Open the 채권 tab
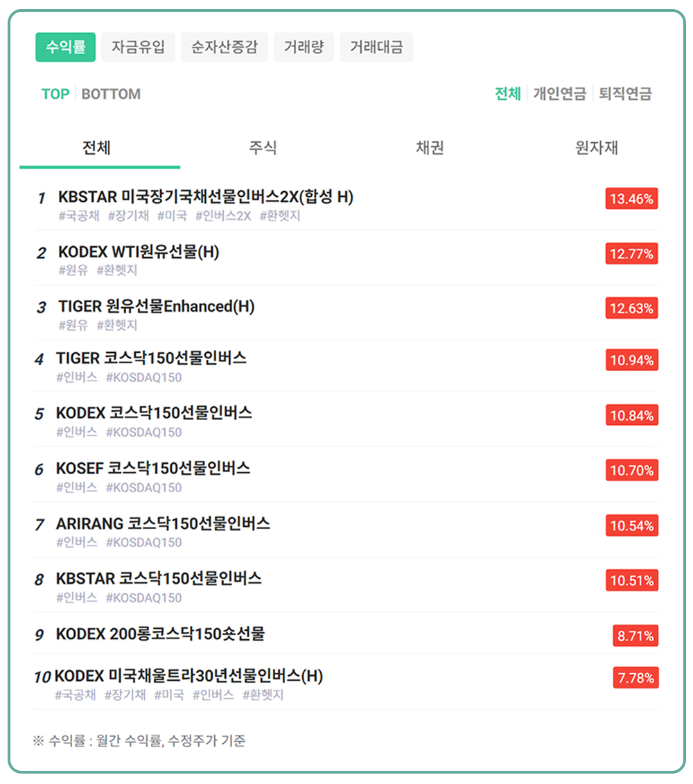 point(430,148)
